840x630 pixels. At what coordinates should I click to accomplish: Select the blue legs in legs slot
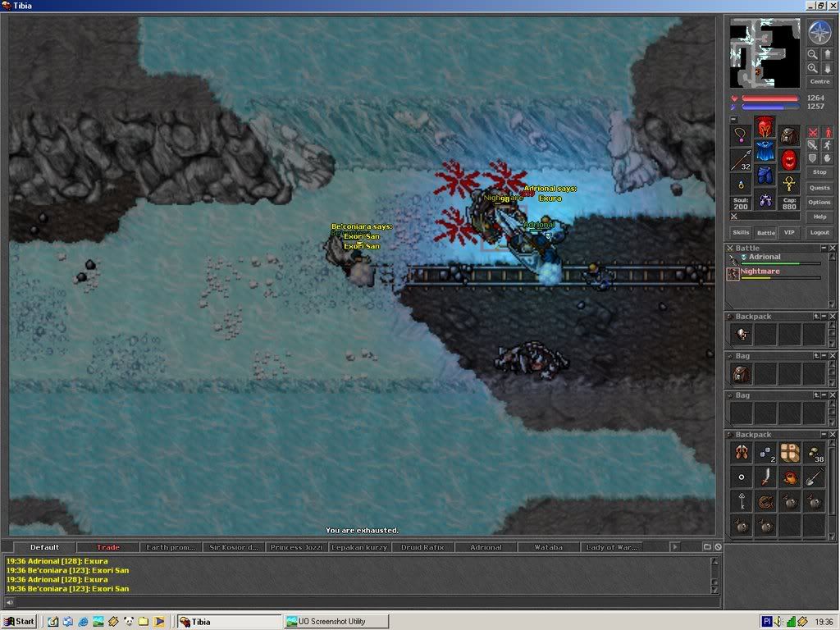(x=765, y=176)
